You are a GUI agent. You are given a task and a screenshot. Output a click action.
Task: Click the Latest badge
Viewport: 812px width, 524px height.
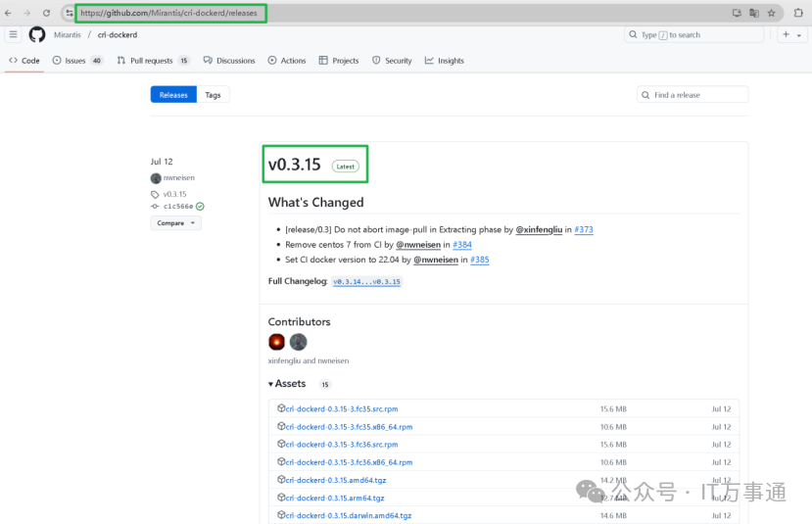pyautogui.click(x=346, y=167)
